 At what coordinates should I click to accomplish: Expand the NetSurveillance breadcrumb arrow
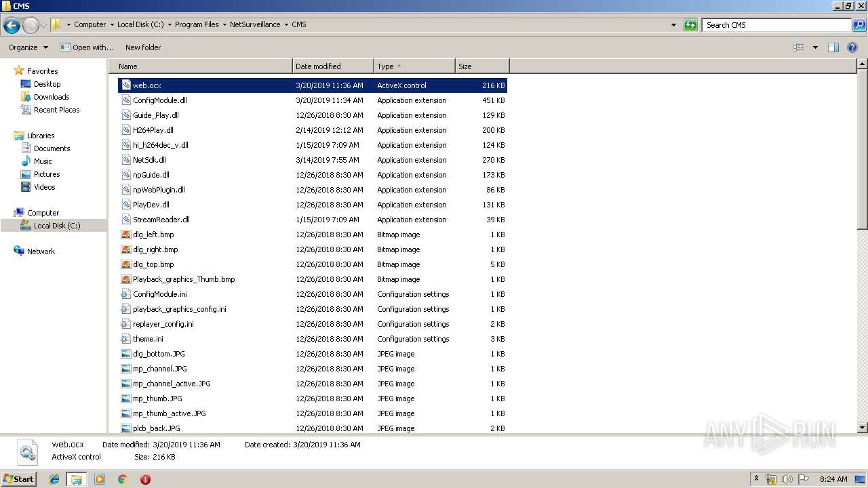286,24
